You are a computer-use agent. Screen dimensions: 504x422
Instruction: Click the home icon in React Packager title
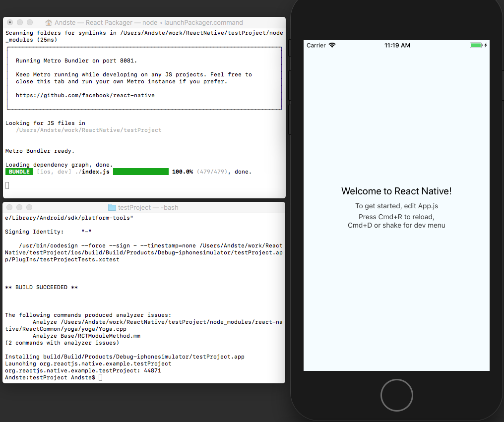(49, 22)
